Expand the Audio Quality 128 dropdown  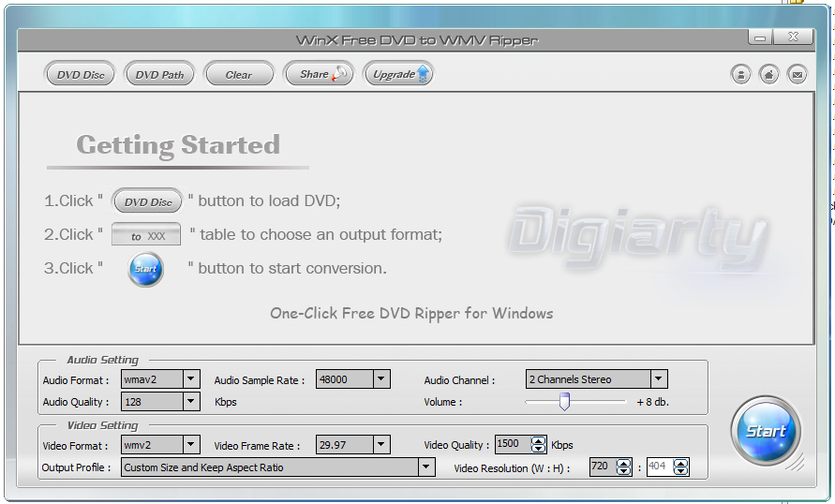pyautogui.click(x=191, y=401)
